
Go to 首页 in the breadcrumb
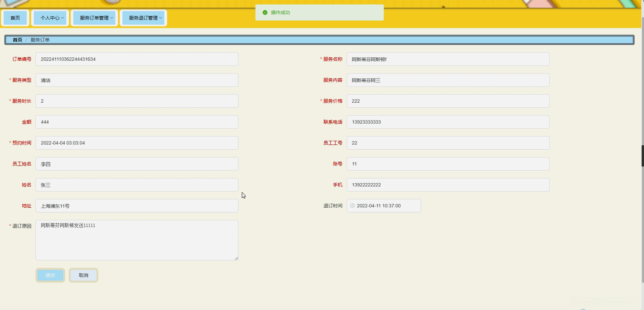18,40
